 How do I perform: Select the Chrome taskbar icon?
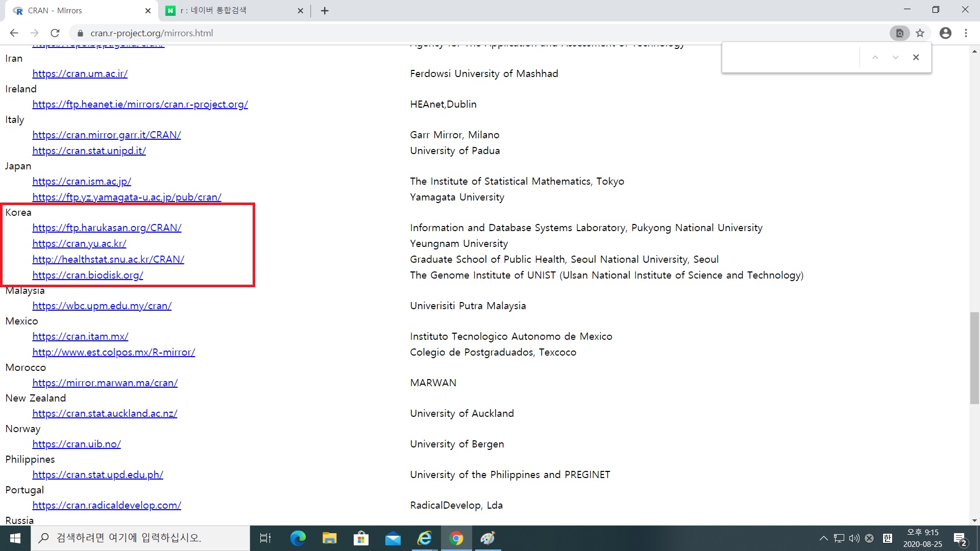click(456, 538)
